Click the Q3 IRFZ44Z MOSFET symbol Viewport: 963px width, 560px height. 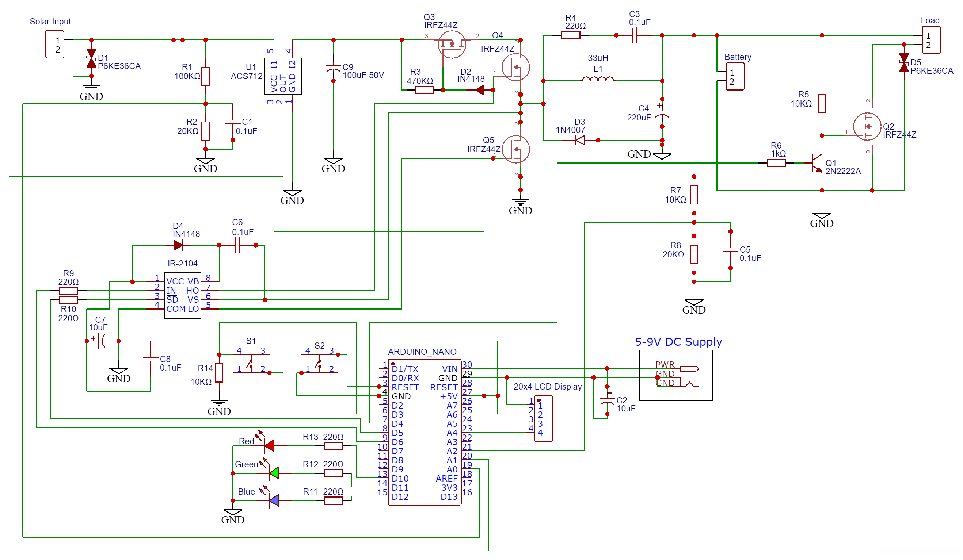tap(452, 44)
